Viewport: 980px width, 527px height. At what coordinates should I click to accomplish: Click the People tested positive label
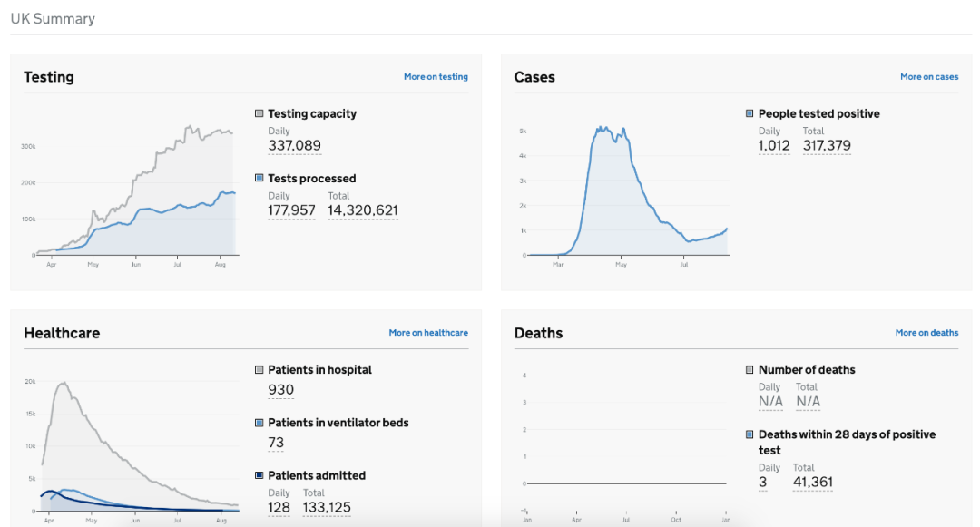[818, 113]
